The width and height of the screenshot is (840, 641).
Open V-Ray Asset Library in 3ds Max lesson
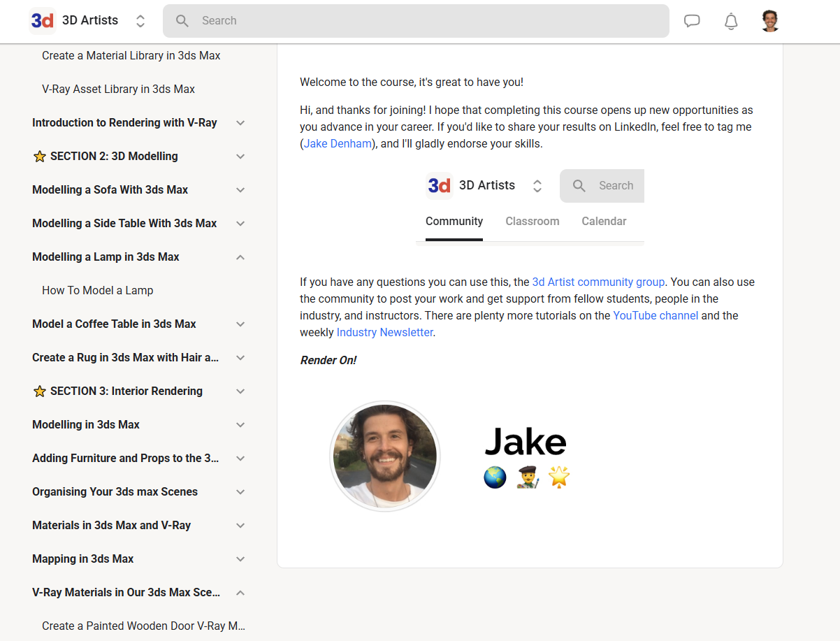point(118,89)
